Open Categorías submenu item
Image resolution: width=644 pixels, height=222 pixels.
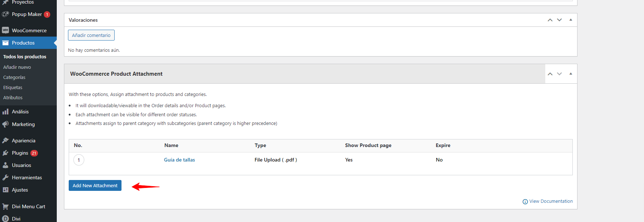pyautogui.click(x=14, y=77)
